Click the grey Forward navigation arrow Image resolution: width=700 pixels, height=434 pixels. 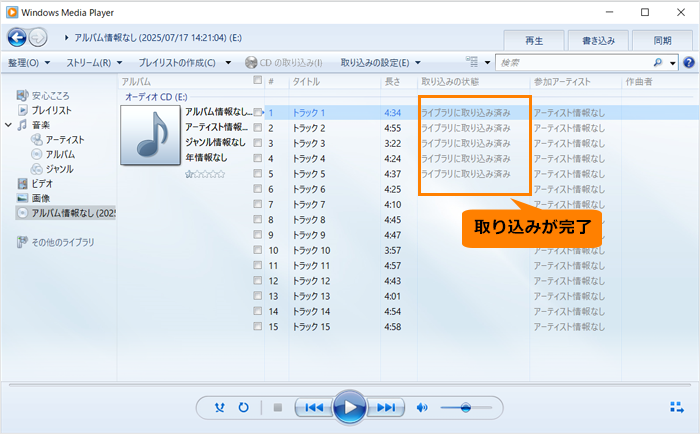tap(38, 38)
